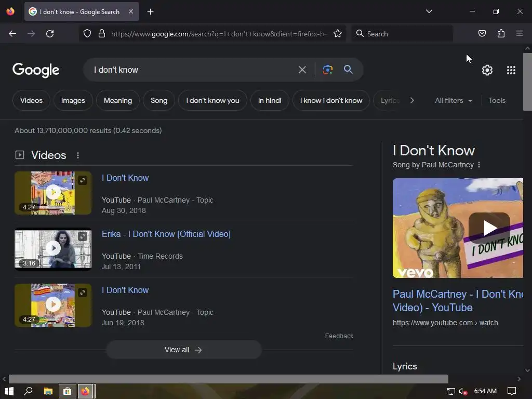Open a new tab with the plus button

tap(150, 12)
